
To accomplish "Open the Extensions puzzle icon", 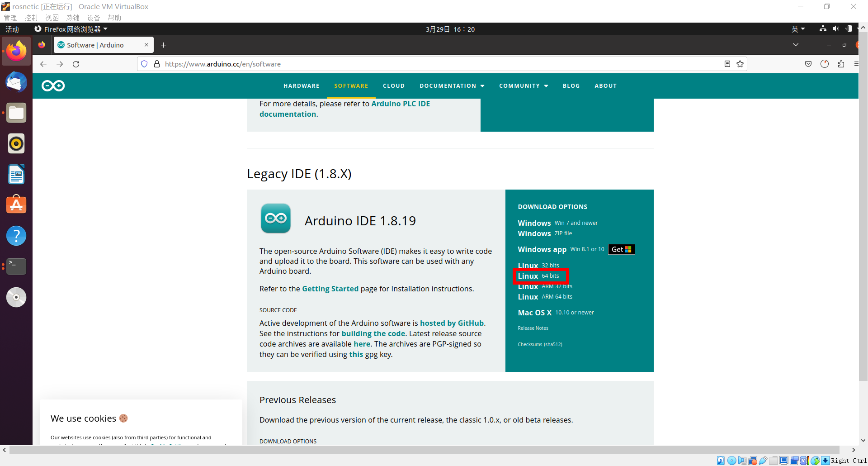I will coord(841,64).
